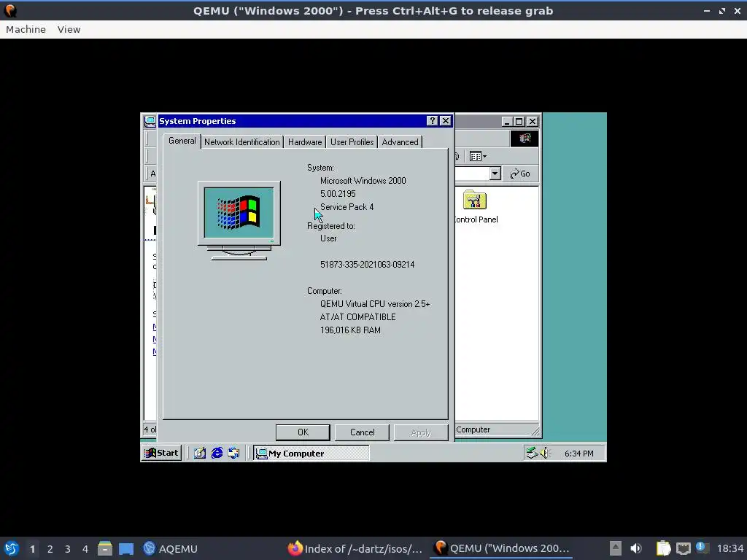Viewport: 747px width, 560px height.
Task: Click the 196,016 KB RAM text
Action: [x=350, y=330]
